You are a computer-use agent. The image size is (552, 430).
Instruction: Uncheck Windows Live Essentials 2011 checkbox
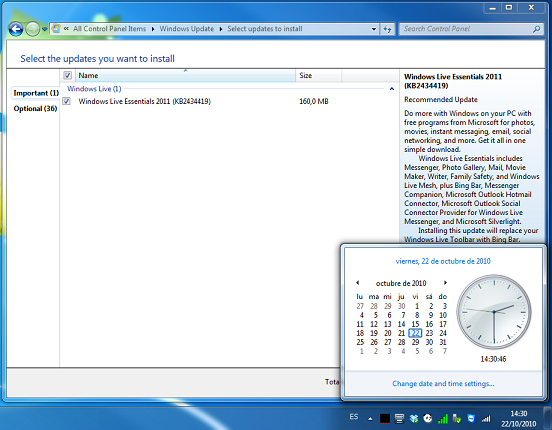click(67, 101)
